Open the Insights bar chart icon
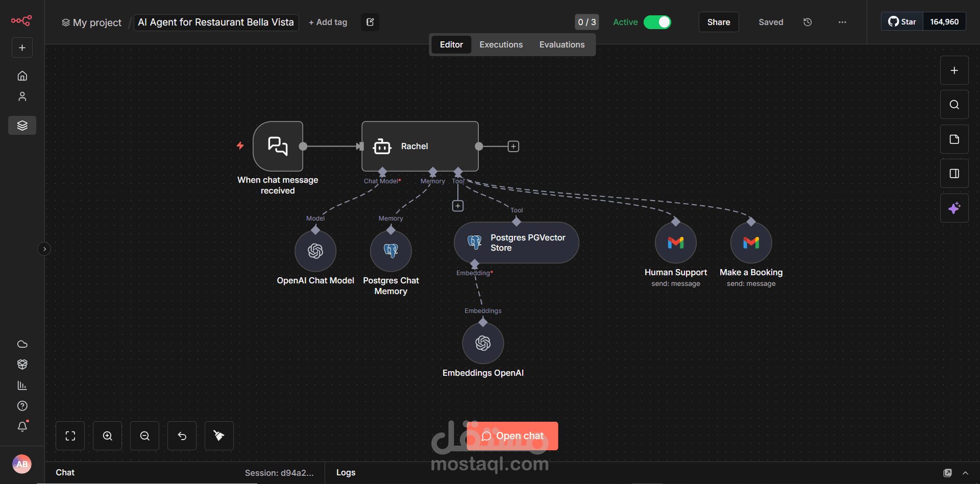 click(x=22, y=385)
